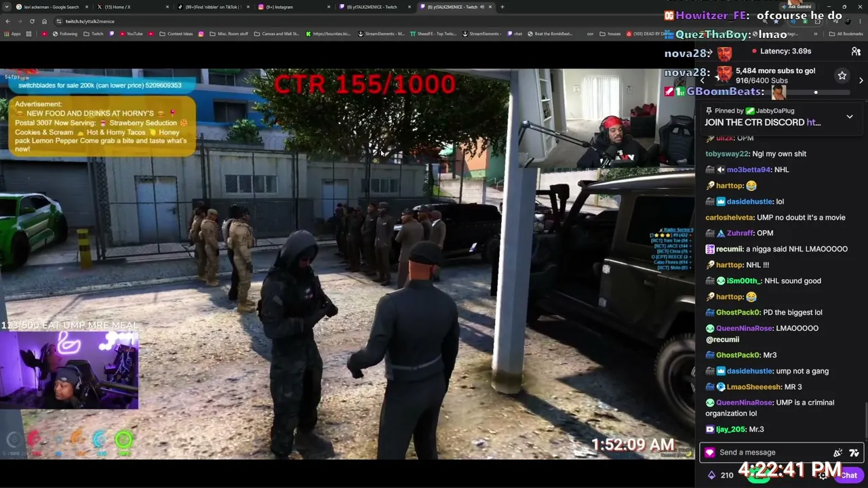Expand the Misc. Room stuff bookmarks folder
Image resolution: width=868 pixels, height=488 pixels.
229,34
